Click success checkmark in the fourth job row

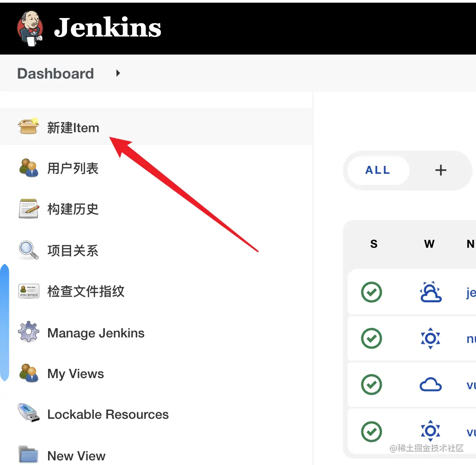click(372, 431)
